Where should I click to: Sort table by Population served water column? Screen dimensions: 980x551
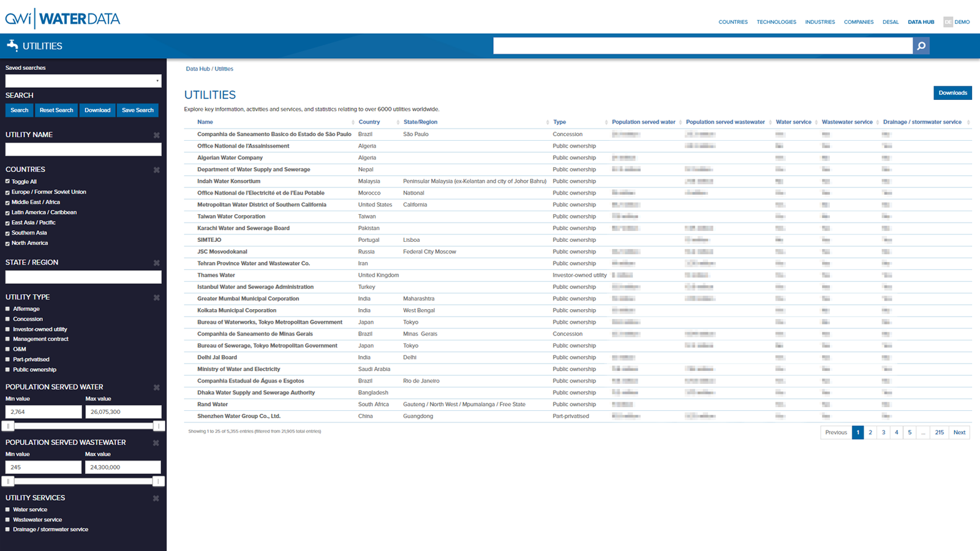coord(643,122)
